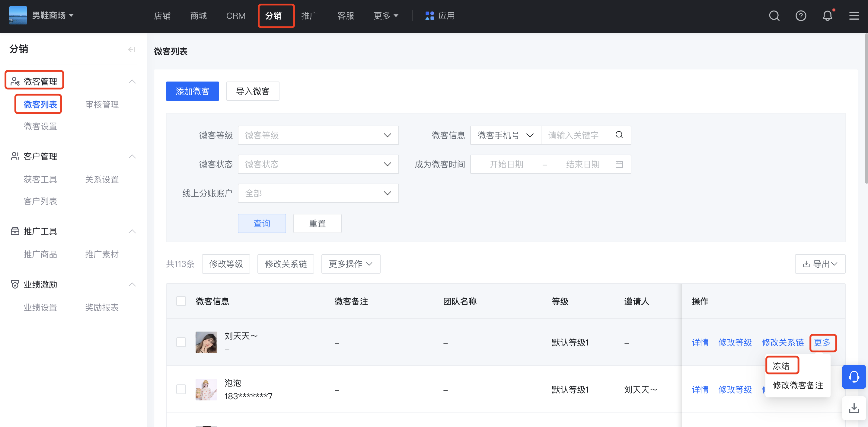Open 详情 link for 刘天天～
868x427 pixels.
pos(700,342)
